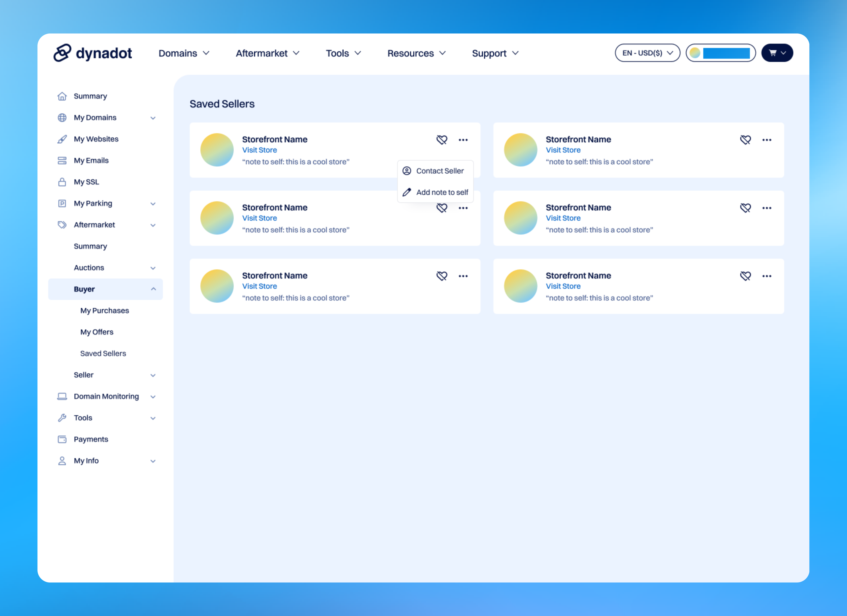
Task: Click the Payments wallet icon
Action: pos(62,439)
